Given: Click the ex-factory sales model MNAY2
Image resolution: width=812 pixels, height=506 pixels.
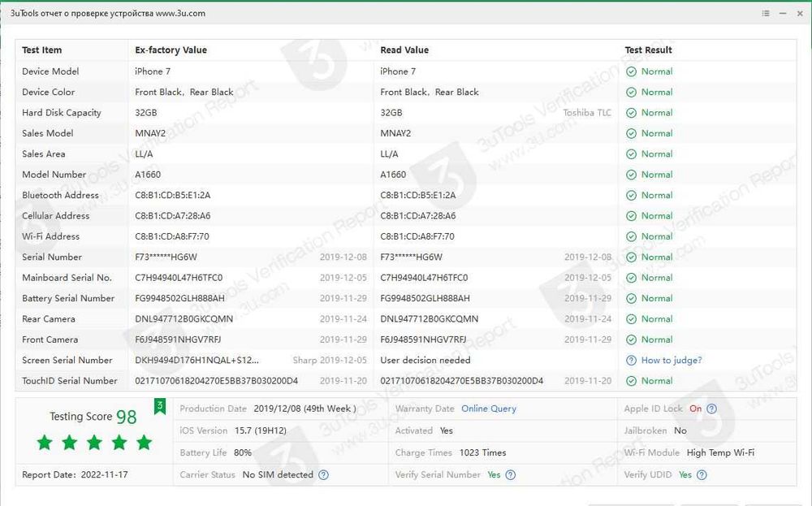Looking at the screenshot, I should [x=150, y=134].
